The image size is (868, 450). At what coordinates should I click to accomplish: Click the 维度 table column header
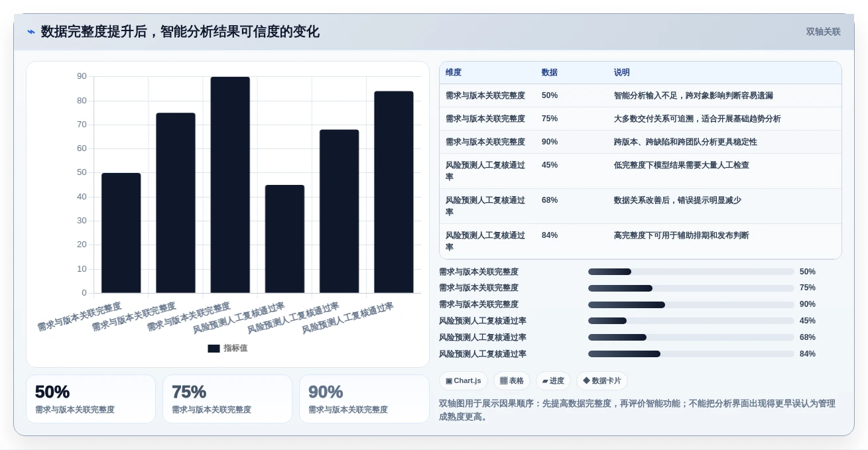454,73
